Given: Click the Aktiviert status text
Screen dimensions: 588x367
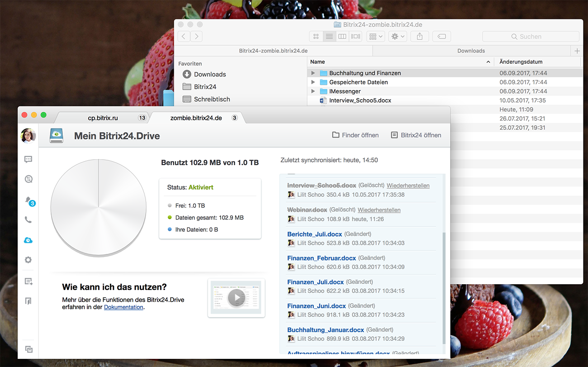Looking at the screenshot, I should pos(201,187).
